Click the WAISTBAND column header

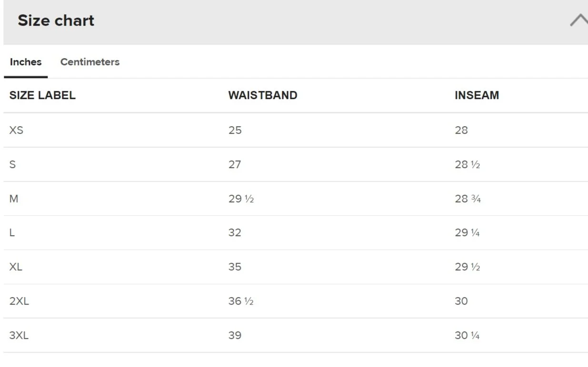[263, 95]
